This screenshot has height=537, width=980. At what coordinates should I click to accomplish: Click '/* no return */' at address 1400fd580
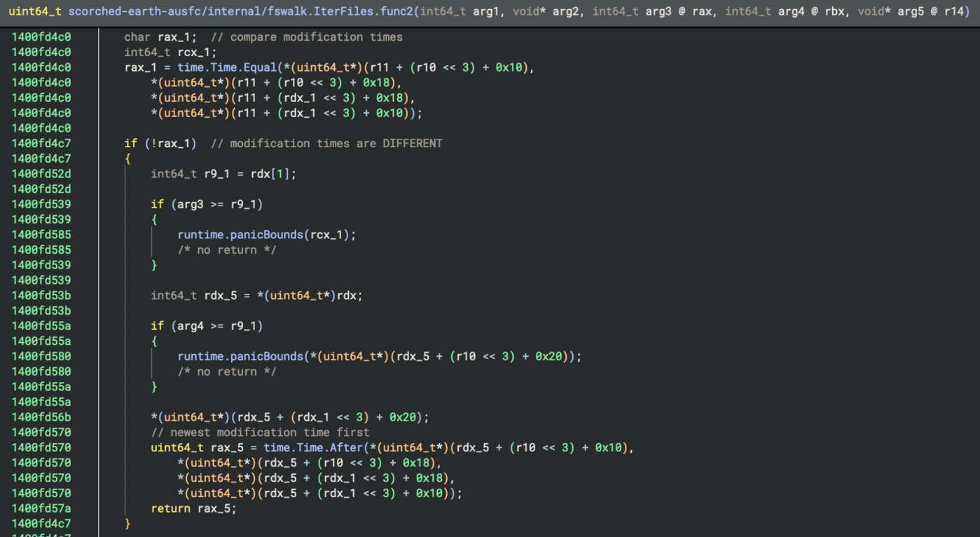coord(227,372)
